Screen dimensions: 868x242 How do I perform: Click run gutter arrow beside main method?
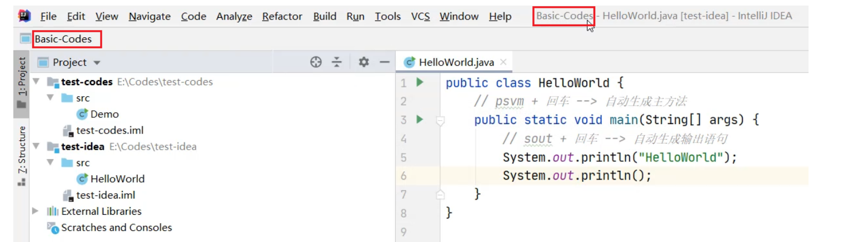coord(420,120)
